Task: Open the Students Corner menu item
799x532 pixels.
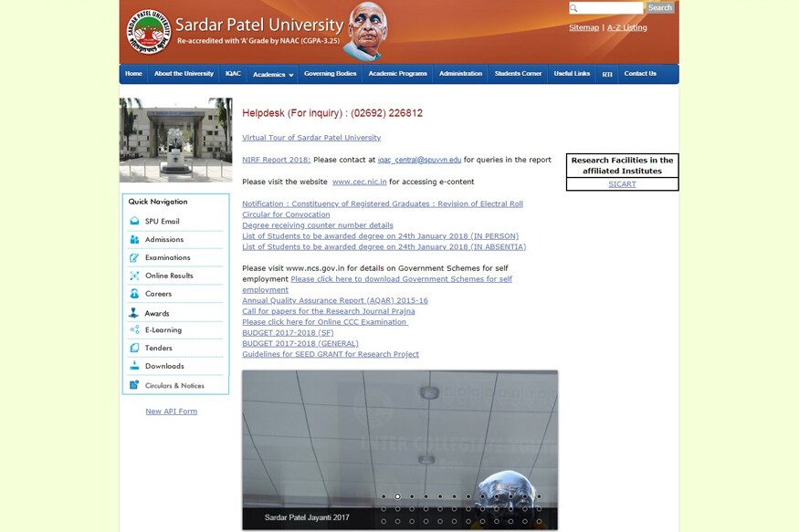Action: pos(518,74)
